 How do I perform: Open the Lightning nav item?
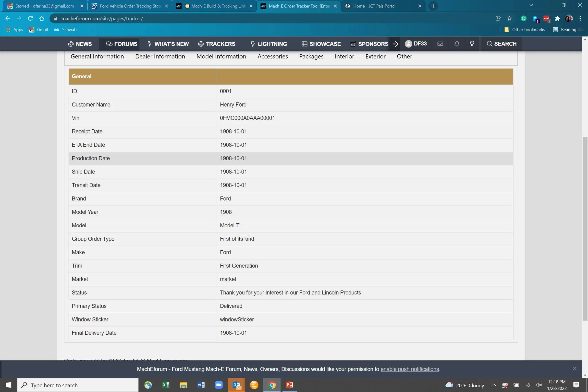click(x=269, y=44)
